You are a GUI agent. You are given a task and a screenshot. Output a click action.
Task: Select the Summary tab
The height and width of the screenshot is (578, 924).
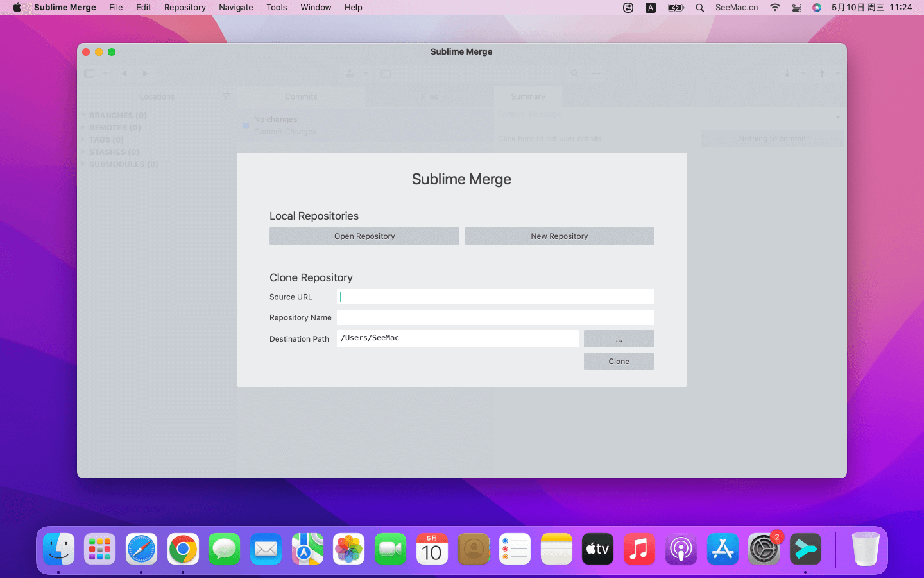[x=528, y=96]
